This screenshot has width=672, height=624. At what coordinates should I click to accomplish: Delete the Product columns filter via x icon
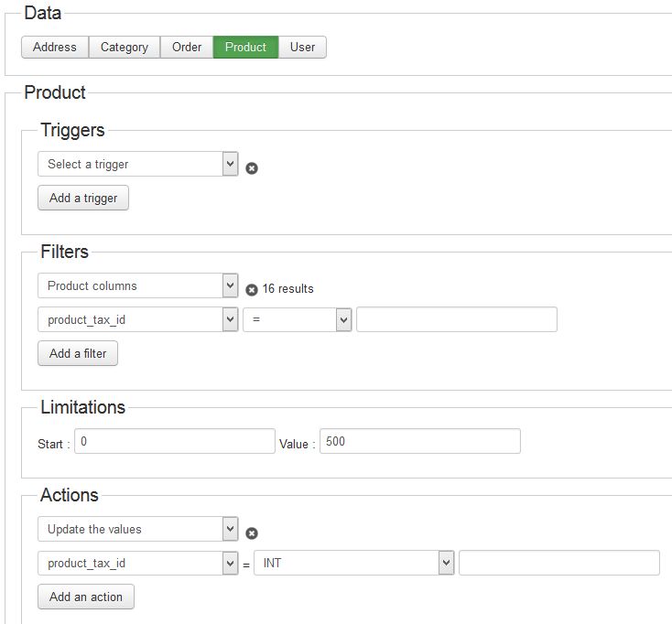[x=252, y=290]
